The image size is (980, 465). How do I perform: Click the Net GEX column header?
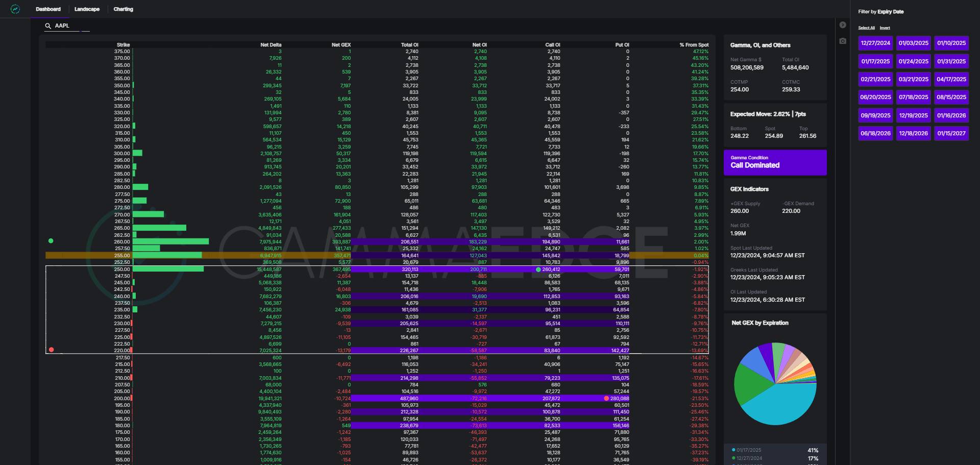pos(341,45)
